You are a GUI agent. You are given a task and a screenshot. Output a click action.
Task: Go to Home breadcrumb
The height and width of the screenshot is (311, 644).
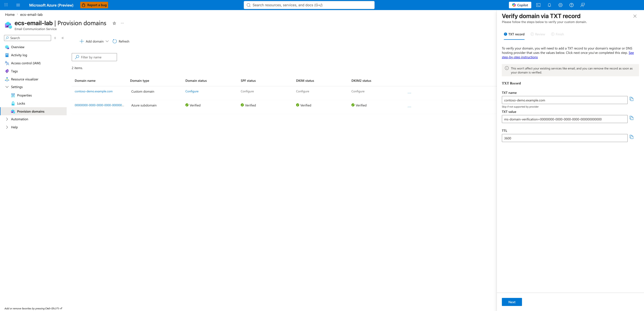10,14
